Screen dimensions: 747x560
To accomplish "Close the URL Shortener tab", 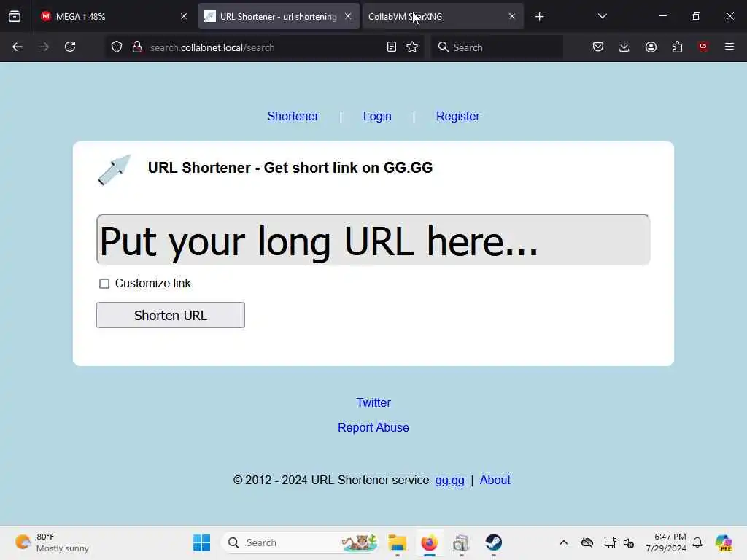I will point(348,16).
